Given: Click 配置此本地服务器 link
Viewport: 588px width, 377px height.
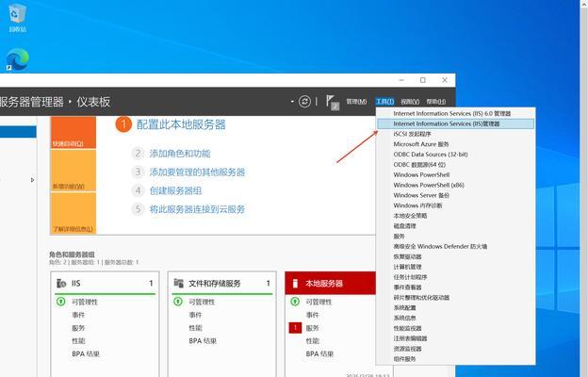Looking at the screenshot, I should point(181,124).
